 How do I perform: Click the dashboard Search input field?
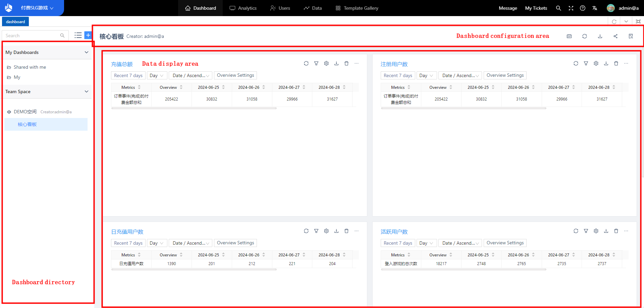pos(32,36)
